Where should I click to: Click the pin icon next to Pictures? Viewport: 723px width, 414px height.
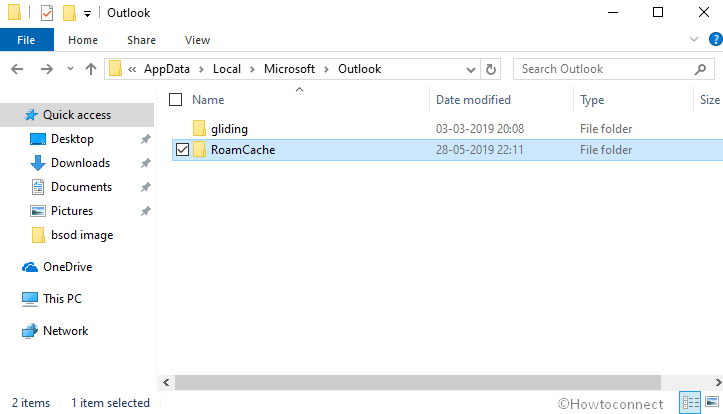point(146,211)
